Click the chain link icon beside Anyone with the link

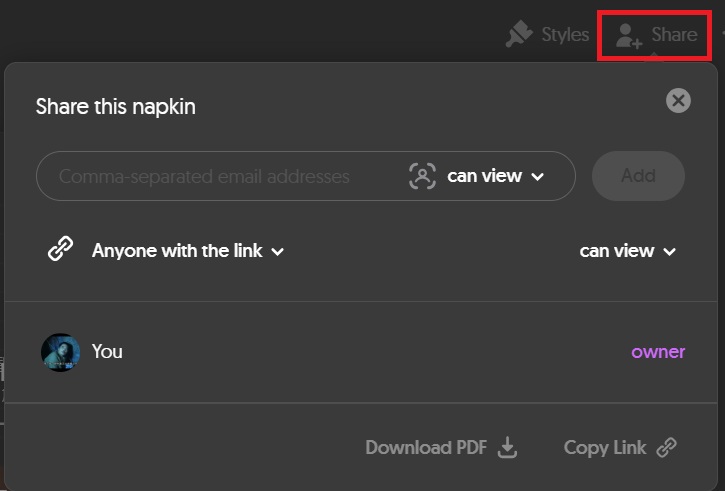click(x=61, y=250)
